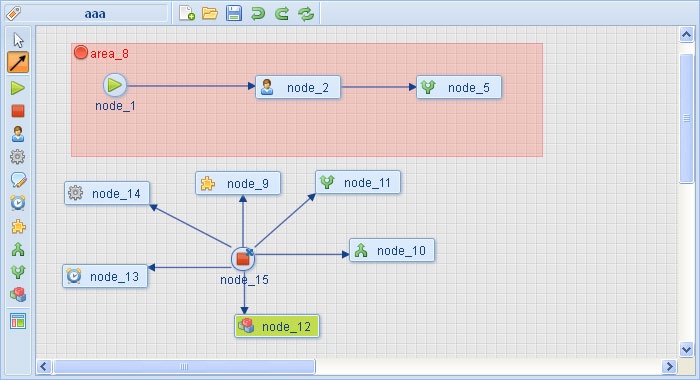Choose the gear node tool in sidebar
Image resolution: width=700 pixels, height=380 pixels.
point(18,157)
